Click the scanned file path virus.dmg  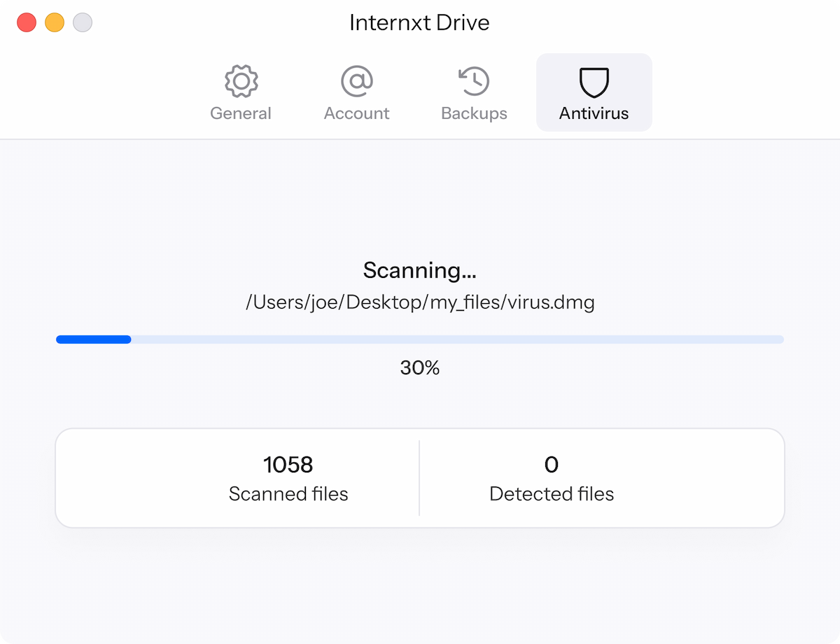(420, 303)
